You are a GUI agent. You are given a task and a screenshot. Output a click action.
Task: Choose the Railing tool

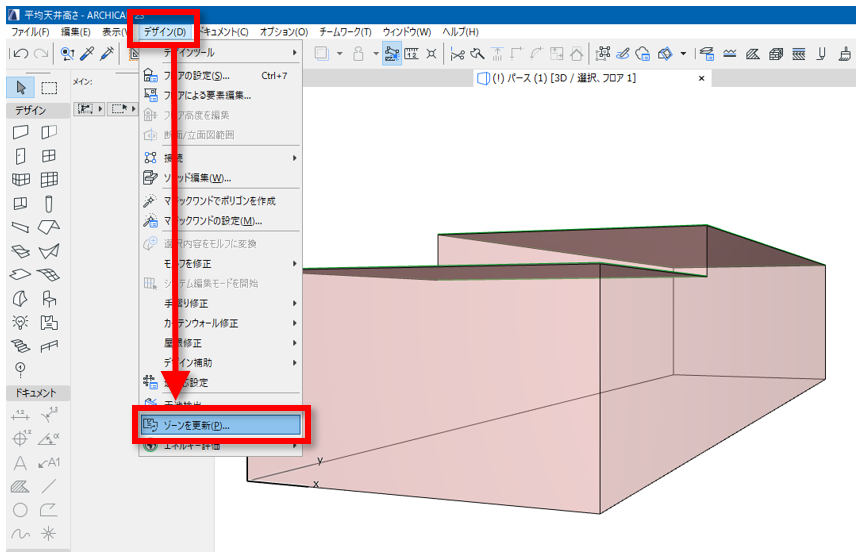tap(49, 346)
